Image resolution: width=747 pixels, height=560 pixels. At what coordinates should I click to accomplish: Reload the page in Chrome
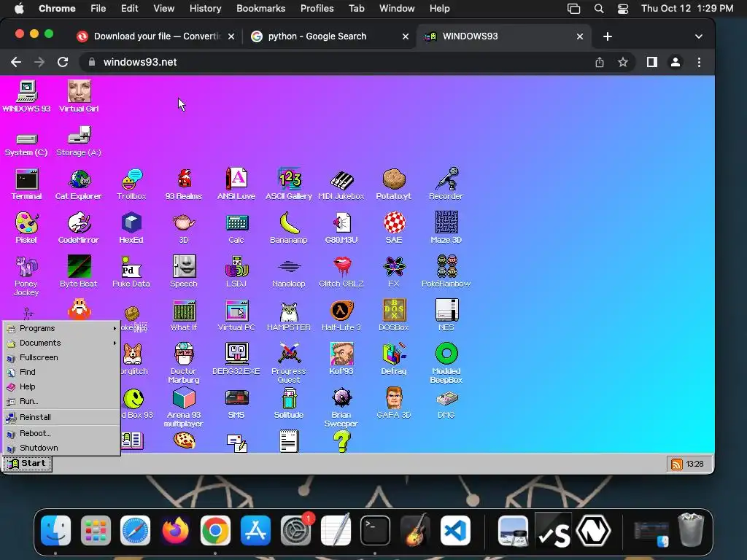tap(63, 63)
